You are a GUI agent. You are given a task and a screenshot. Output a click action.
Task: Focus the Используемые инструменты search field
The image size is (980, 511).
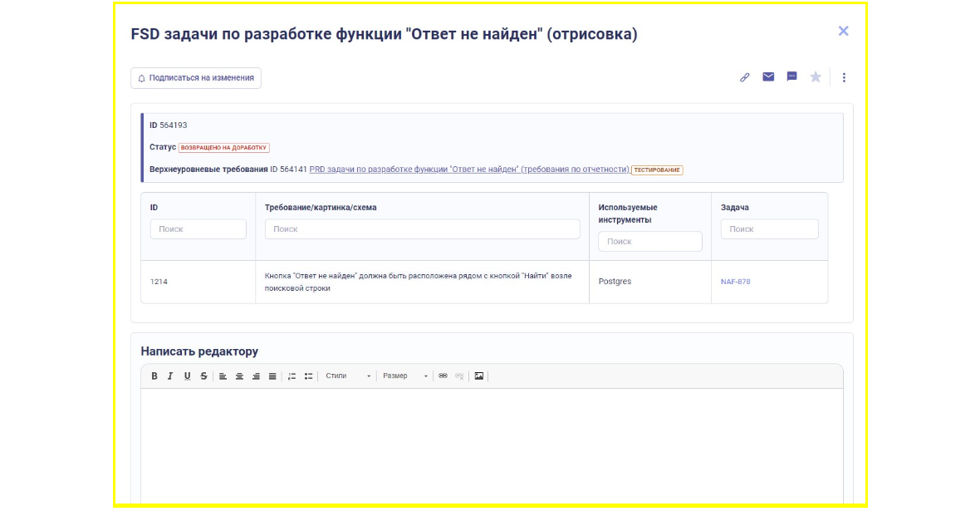click(x=650, y=242)
